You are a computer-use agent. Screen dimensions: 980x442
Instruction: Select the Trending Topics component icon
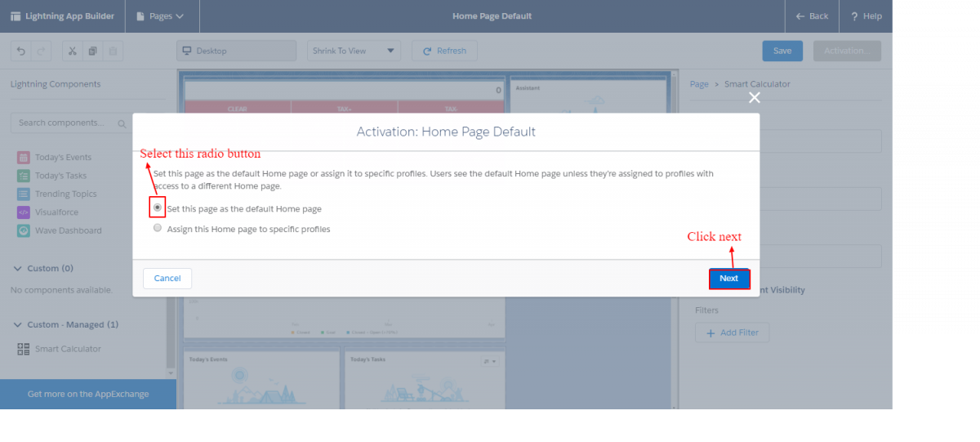point(24,194)
